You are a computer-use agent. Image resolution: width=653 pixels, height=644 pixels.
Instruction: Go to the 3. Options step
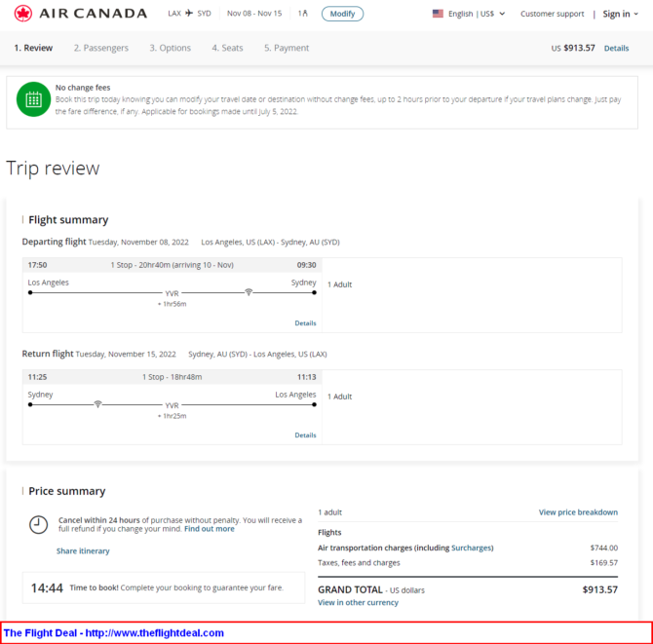tap(170, 48)
